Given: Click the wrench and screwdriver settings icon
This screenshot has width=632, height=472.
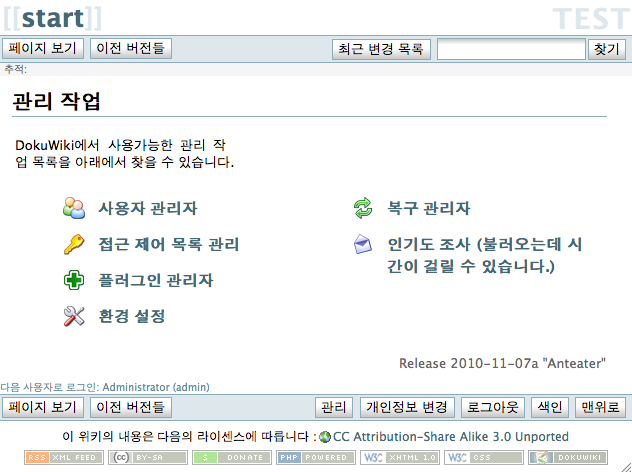Looking at the screenshot, I should click(74, 316).
